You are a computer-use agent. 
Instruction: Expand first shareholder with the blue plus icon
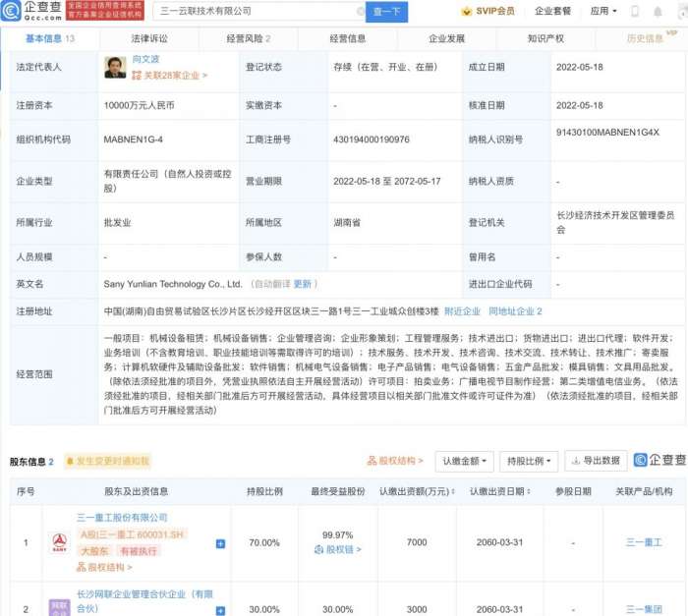[x=220, y=543]
